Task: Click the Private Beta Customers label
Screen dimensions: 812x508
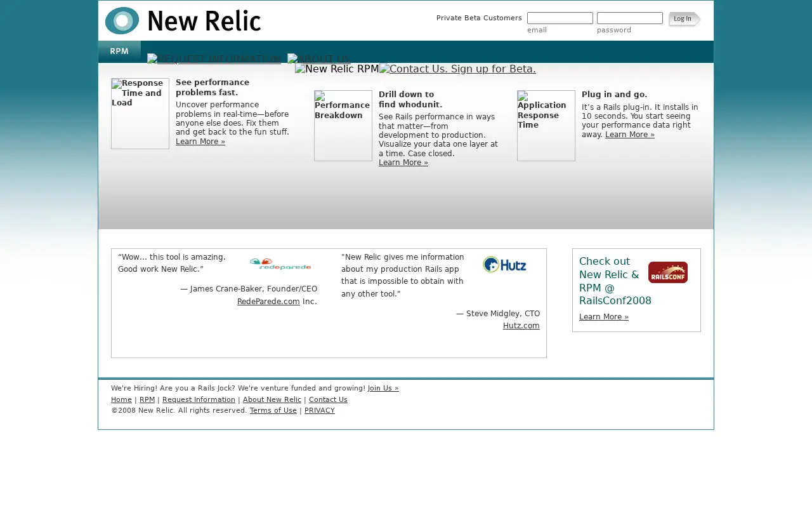Action: 479,18
